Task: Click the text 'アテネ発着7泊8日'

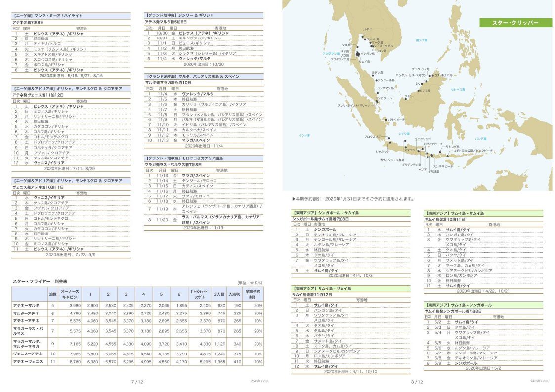Action: click(x=28, y=22)
